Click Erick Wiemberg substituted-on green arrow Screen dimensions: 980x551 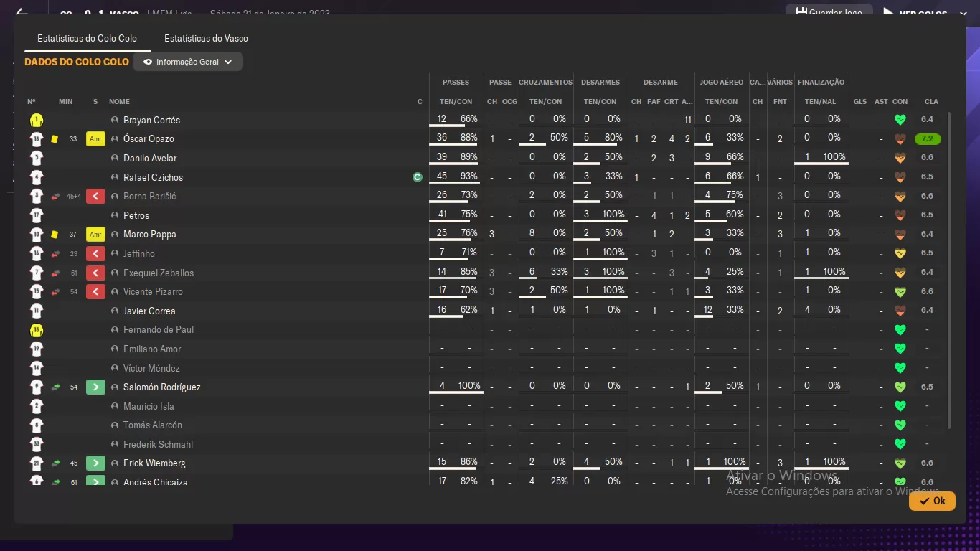click(x=95, y=463)
